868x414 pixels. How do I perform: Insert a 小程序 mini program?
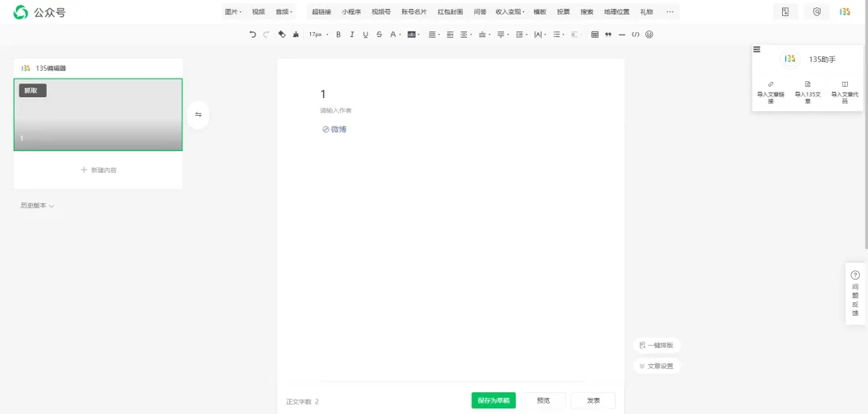pos(351,11)
